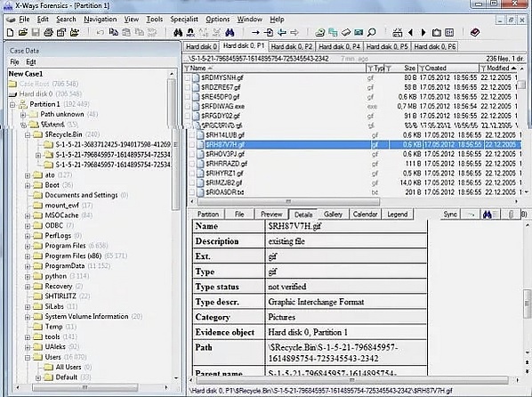Tick the checkbox for $RIHYRZ1.gif
The height and width of the screenshot is (397, 532).
pos(192,174)
